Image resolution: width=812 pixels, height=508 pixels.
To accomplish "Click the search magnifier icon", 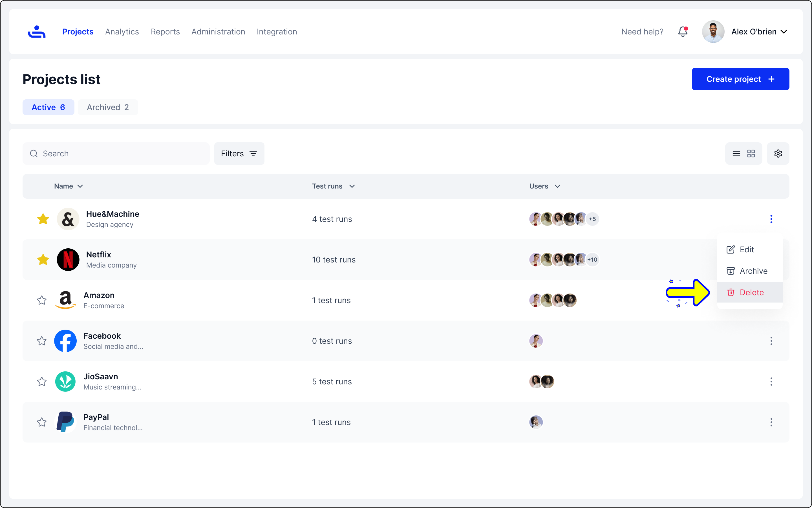I will 34,154.
